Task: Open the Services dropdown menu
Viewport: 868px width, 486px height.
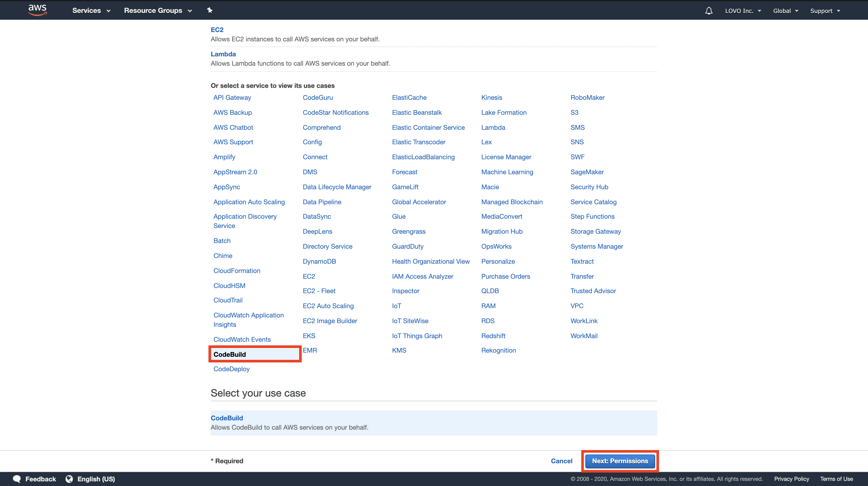Action: [x=91, y=10]
